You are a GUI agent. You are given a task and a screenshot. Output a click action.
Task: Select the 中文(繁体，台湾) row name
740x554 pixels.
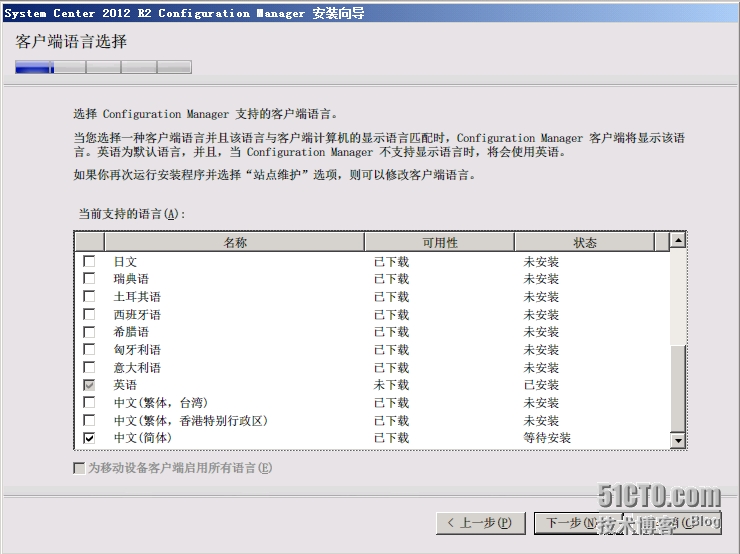pos(161,403)
